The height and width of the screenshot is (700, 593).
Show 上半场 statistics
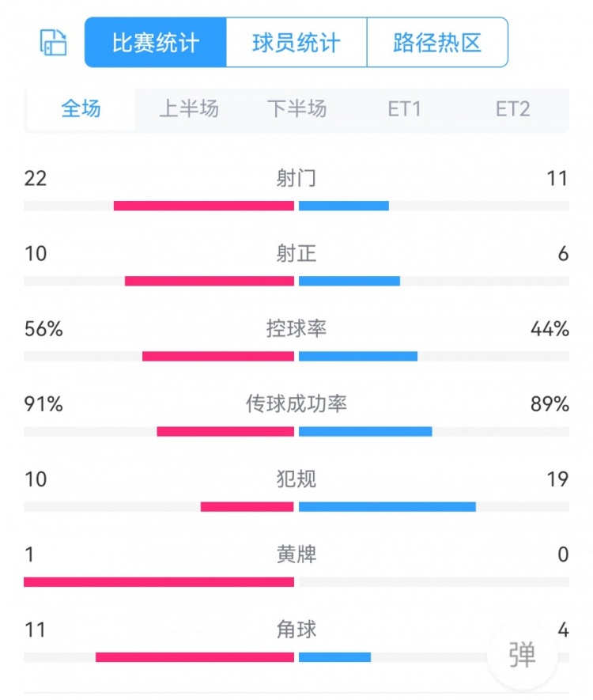coord(189,109)
